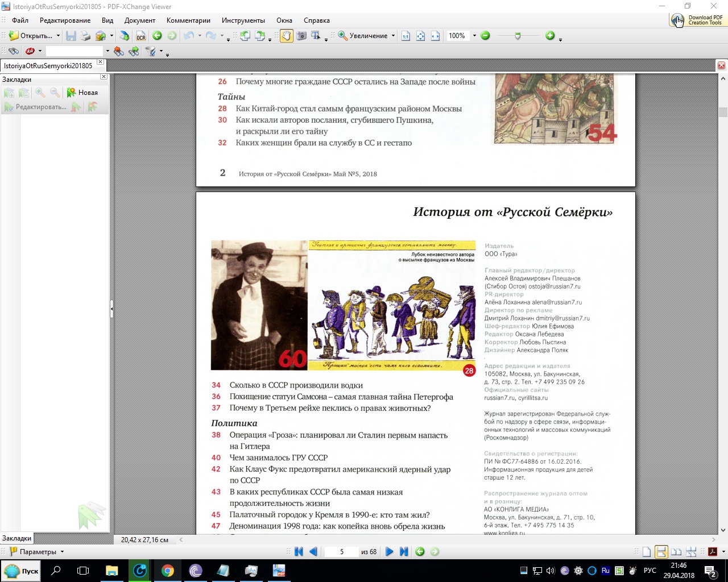Fit the whole page in window

coord(420,36)
